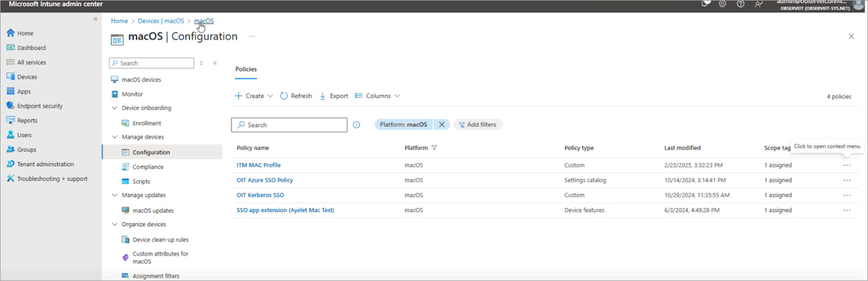Open the admin account avatar

point(858,4)
